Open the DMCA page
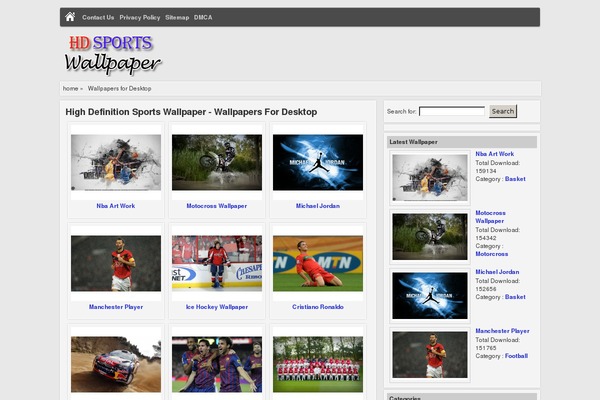Screen dimensions: 600x400 coord(203,18)
